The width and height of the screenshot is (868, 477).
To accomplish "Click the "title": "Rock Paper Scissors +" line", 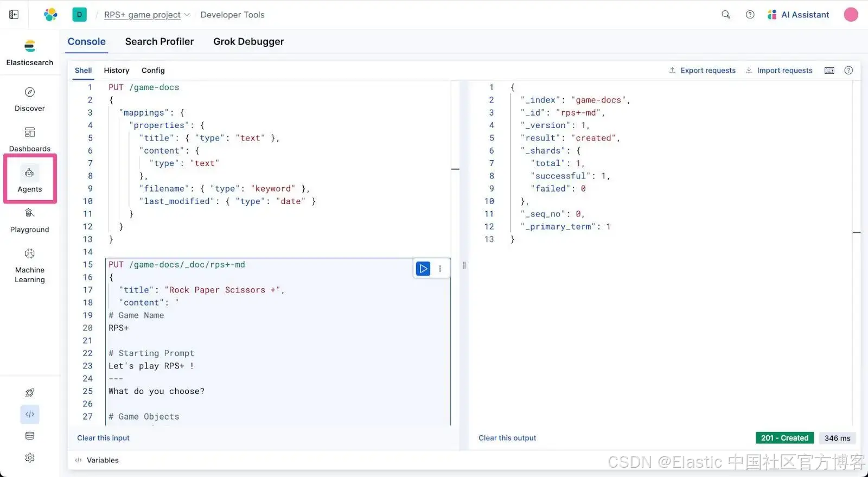I will [x=202, y=290].
